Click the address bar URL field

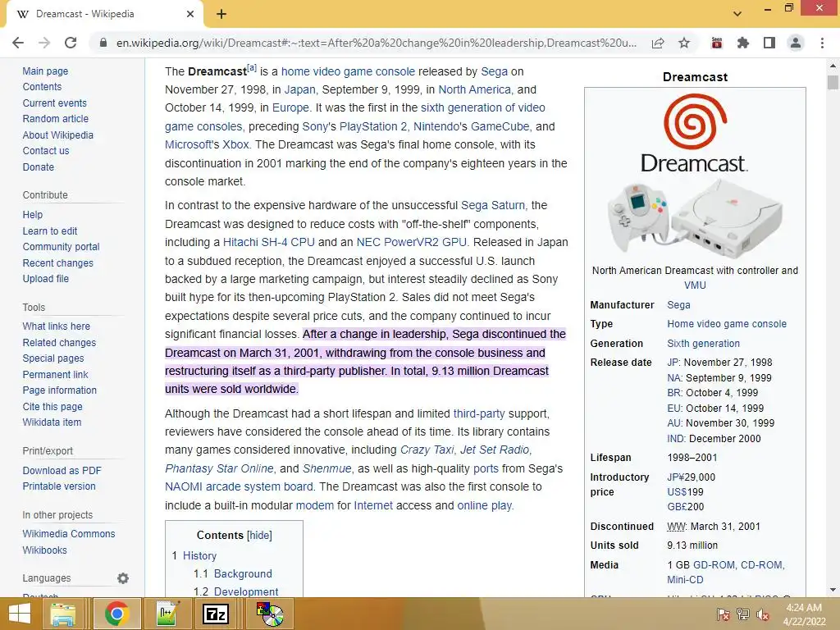pyautogui.click(x=376, y=43)
